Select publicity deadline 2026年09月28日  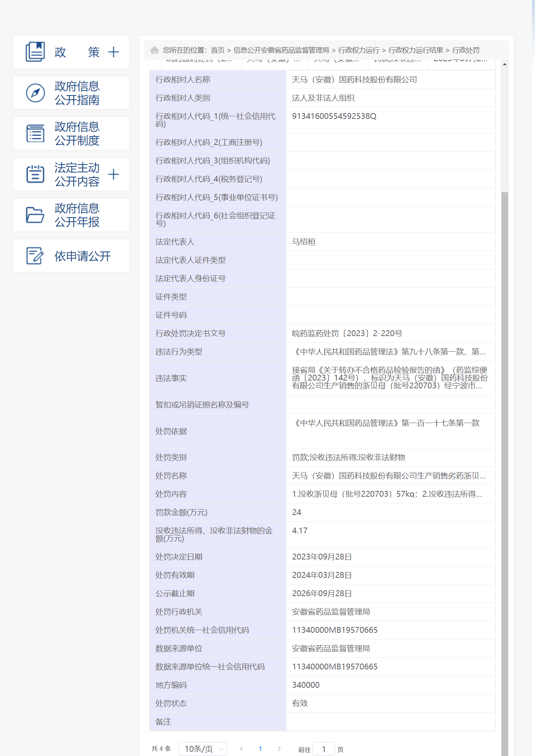click(x=322, y=593)
